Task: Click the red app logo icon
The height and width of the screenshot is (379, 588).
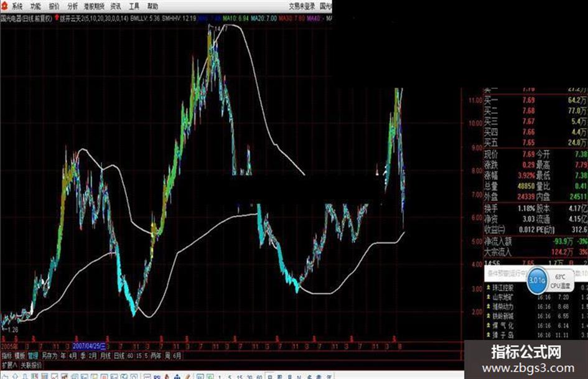Action: point(4,6)
